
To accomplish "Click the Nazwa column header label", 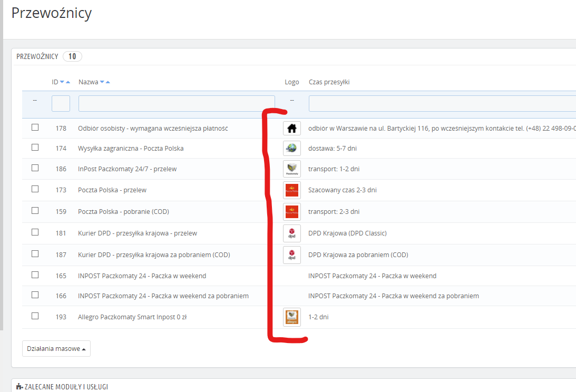I will click(x=88, y=82).
